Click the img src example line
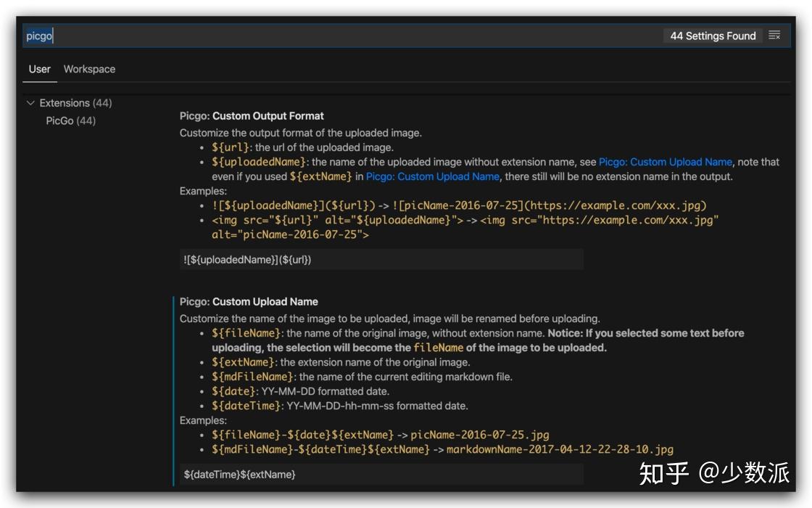Image resolution: width=812 pixels, height=508 pixels. click(465, 227)
